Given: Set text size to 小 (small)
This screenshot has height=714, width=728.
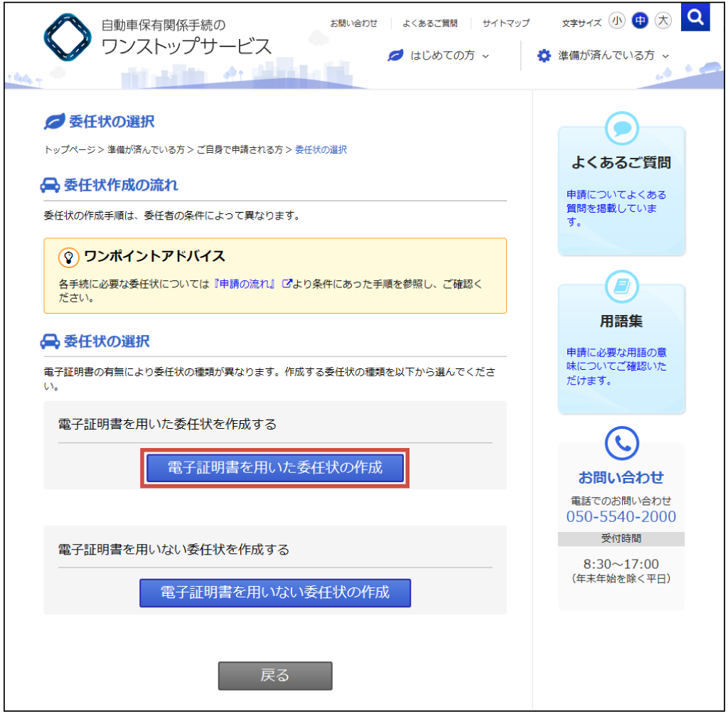Looking at the screenshot, I should (x=616, y=21).
